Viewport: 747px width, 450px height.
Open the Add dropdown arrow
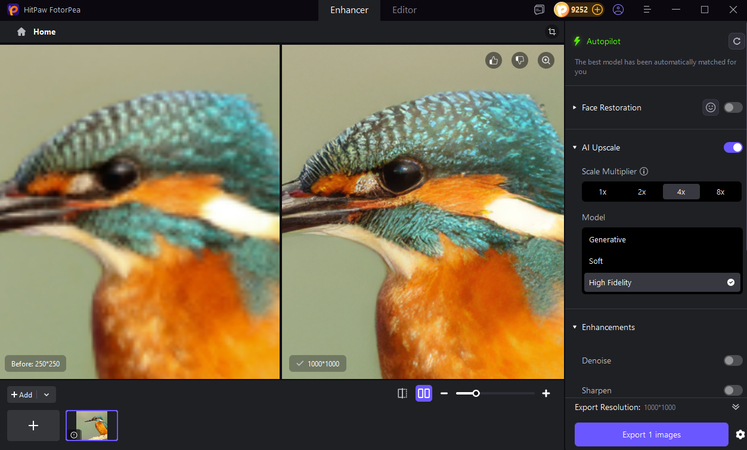[x=46, y=394]
